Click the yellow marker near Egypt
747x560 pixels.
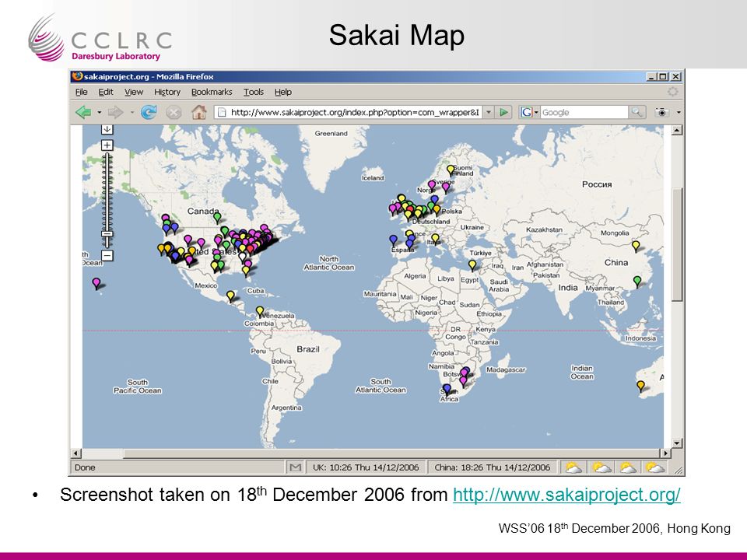pos(472,265)
